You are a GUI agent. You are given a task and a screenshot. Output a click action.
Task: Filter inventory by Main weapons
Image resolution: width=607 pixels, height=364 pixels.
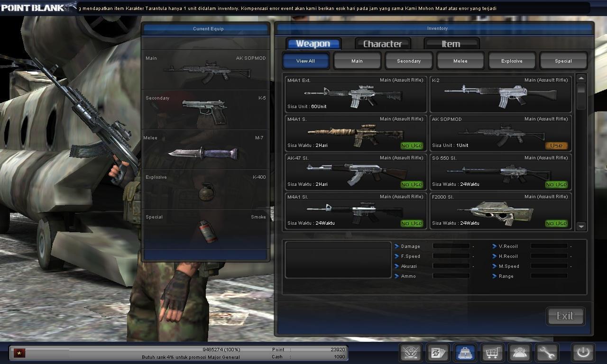357,61
